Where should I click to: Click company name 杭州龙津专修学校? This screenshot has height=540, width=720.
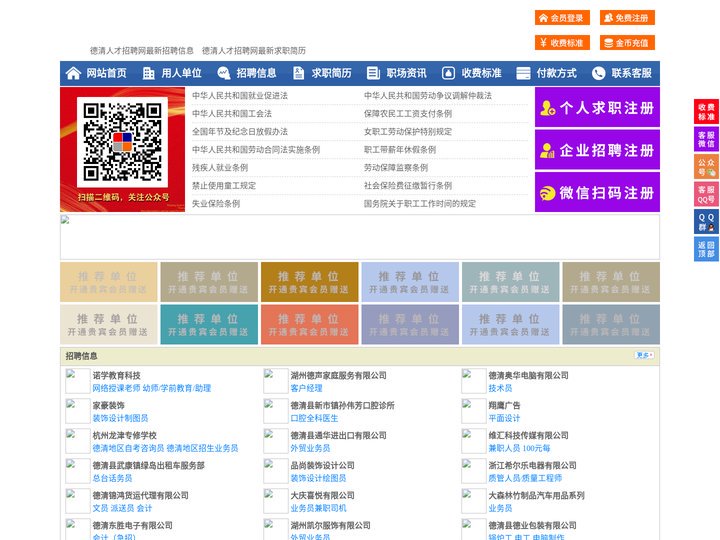click(124, 435)
